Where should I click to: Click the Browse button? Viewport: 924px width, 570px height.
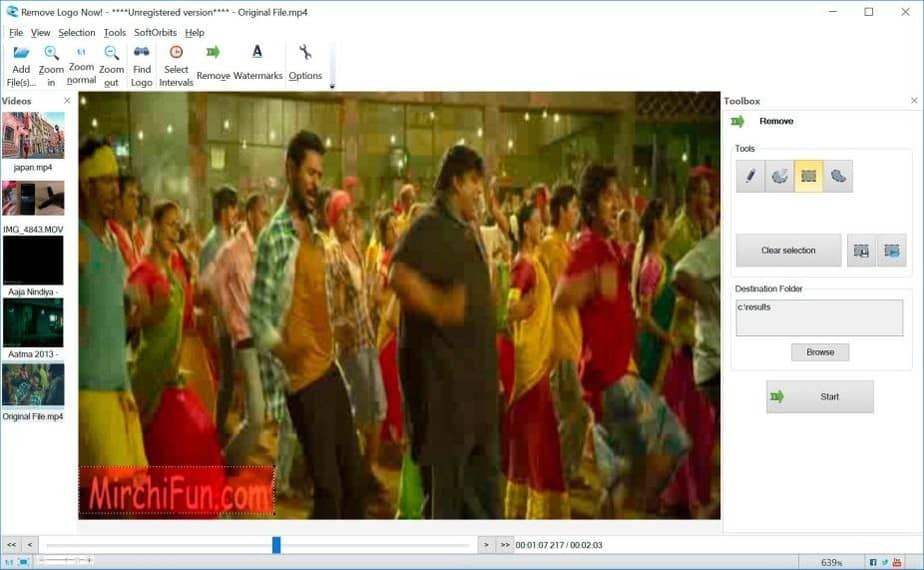point(820,352)
